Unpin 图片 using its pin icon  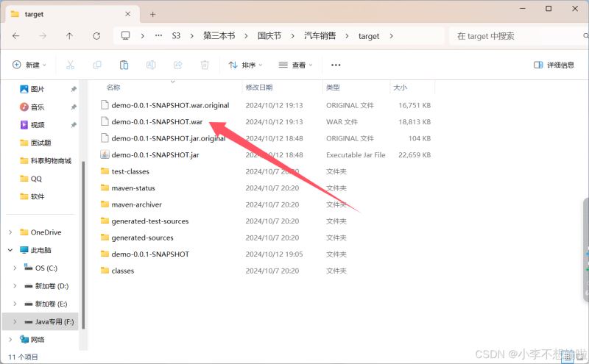click(74, 89)
